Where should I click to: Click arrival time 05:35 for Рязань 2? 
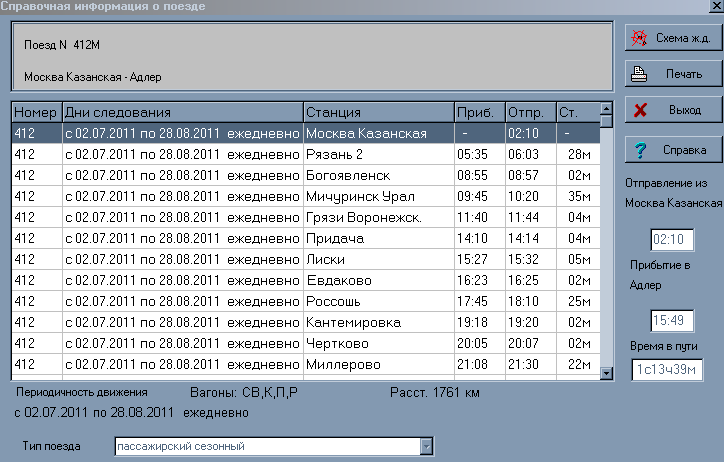coord(480,154)
